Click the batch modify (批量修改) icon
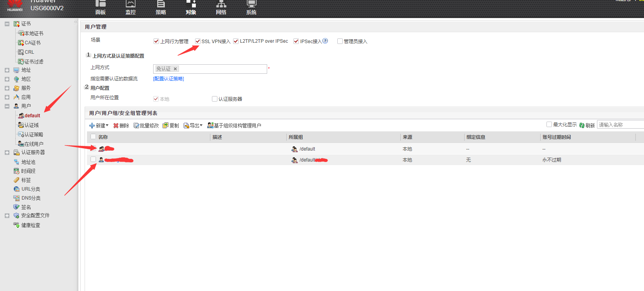Image resolution: width=644 pixels, height=291 pixels. click(x=136, y=125)
